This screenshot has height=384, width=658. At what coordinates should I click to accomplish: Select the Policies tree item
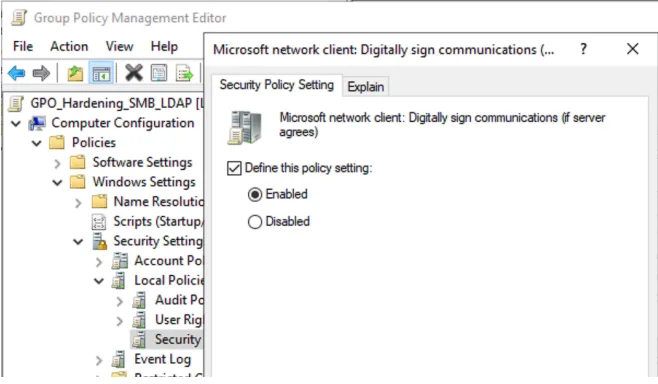coord(94,143)
